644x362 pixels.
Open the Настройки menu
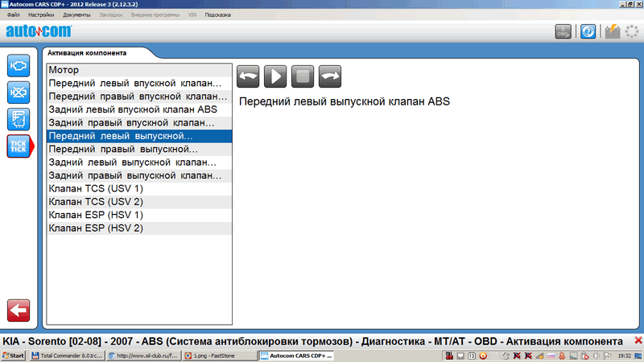click(41, 14)
